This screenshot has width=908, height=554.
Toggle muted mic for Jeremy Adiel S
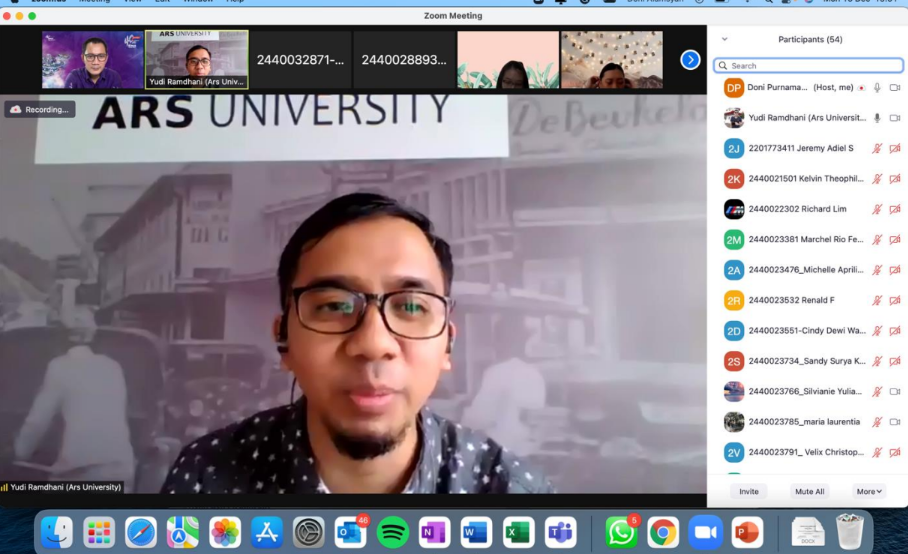(877, 149)
